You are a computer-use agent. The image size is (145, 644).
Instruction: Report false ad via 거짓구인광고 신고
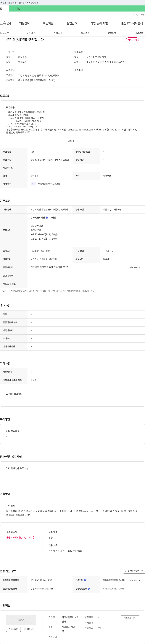[x=134, y=571]
